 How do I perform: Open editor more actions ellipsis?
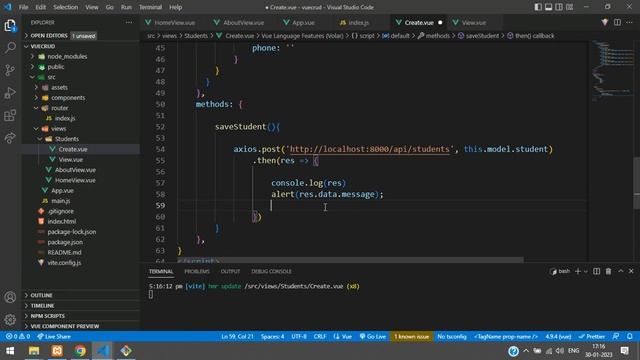pos(629,22)
